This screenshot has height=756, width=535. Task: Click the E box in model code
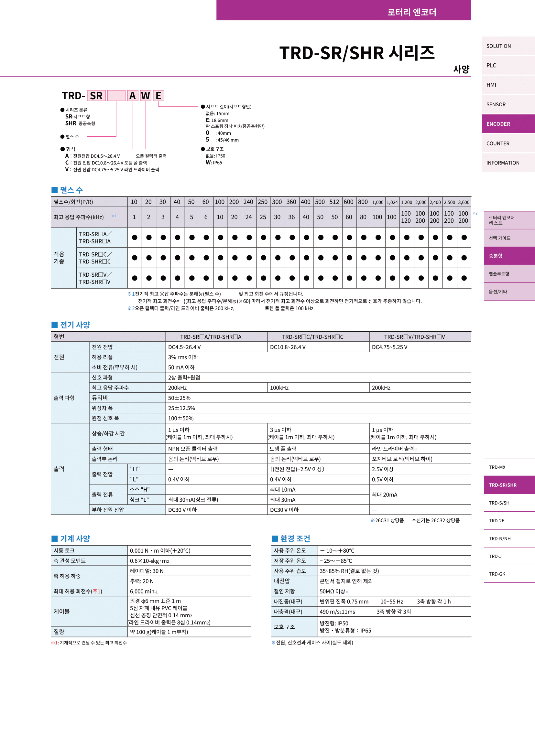[x=158, y=95]
